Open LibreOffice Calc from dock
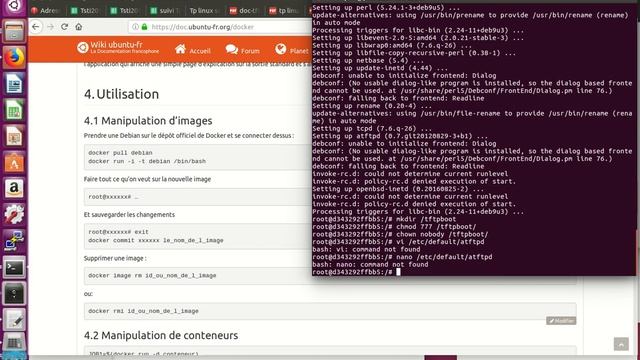The height and width of the screenshot is (360, 640). click(14, 110)
